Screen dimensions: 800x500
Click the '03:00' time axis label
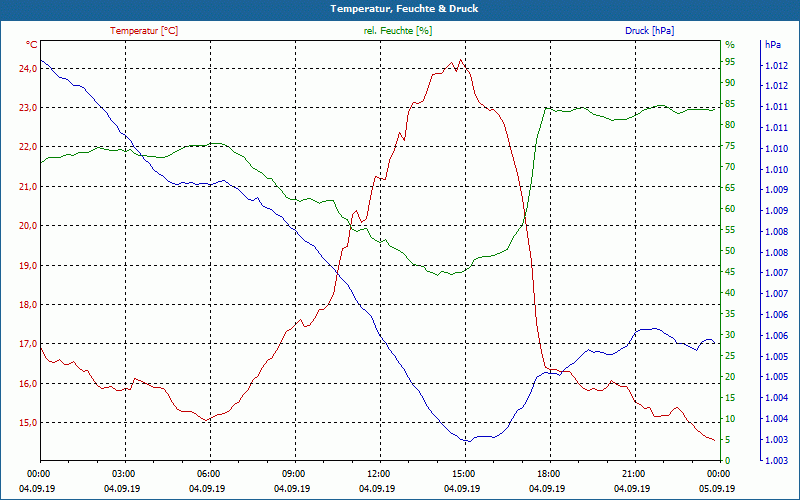[x=122, y=473]
